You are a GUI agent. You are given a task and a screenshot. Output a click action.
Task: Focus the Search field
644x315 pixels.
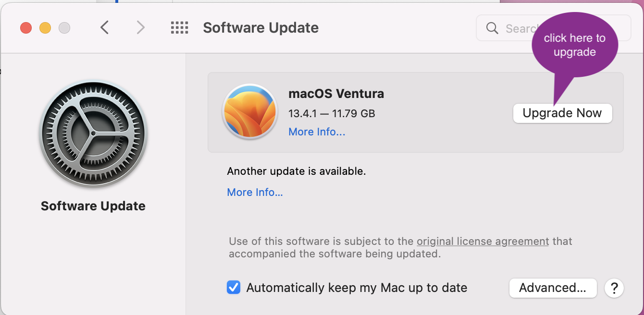pyautogui.click(x=519, y=28)
